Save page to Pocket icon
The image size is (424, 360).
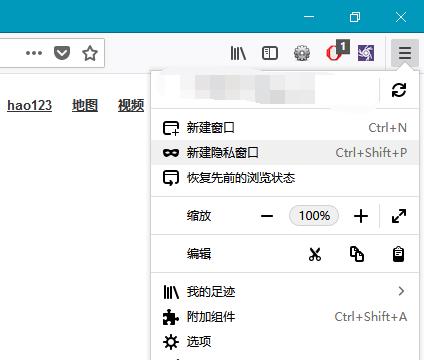(x=62, y=53)
